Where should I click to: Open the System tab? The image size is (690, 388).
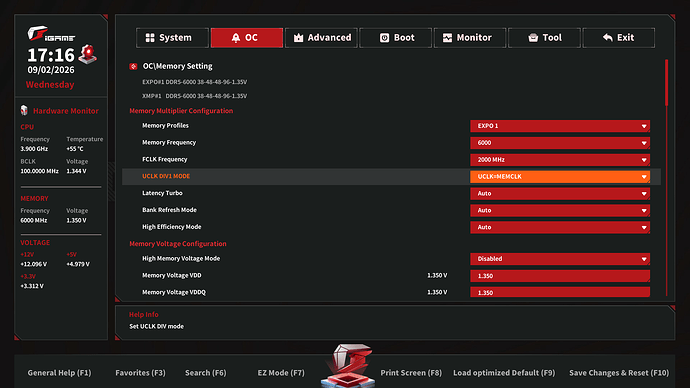172,38
